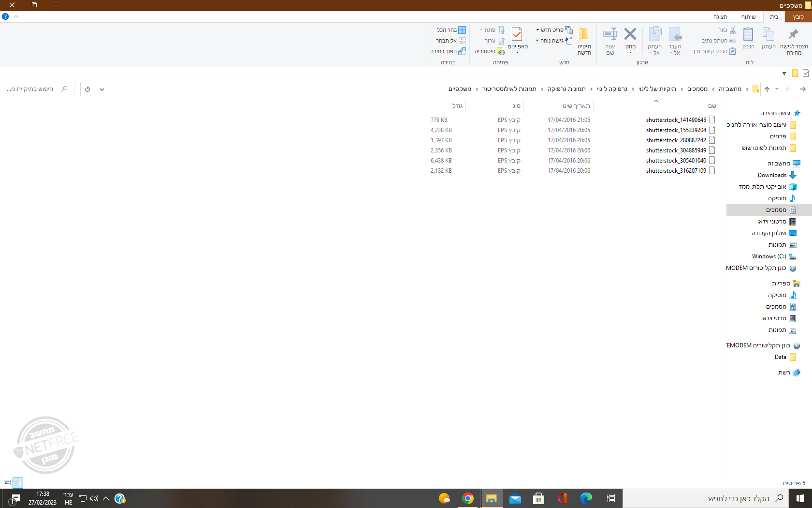Switch to details view using bottom-left toggle

(17, 483)
